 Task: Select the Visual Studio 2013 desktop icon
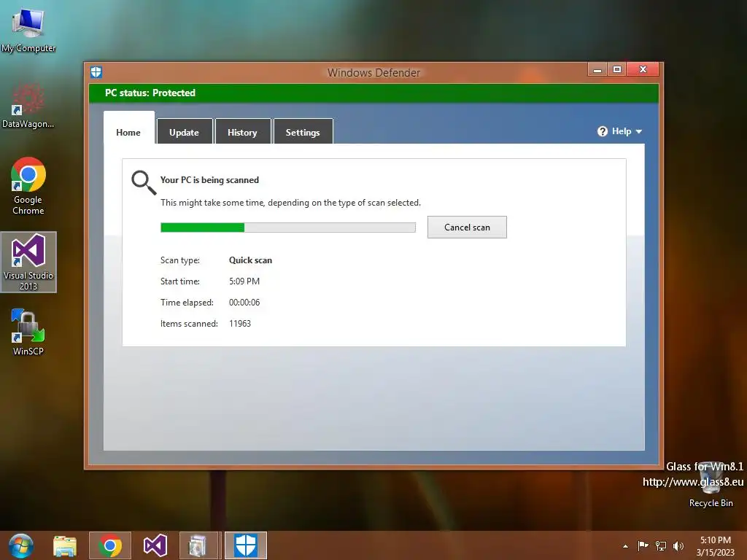pyautogui.click(x=28, y=262)
